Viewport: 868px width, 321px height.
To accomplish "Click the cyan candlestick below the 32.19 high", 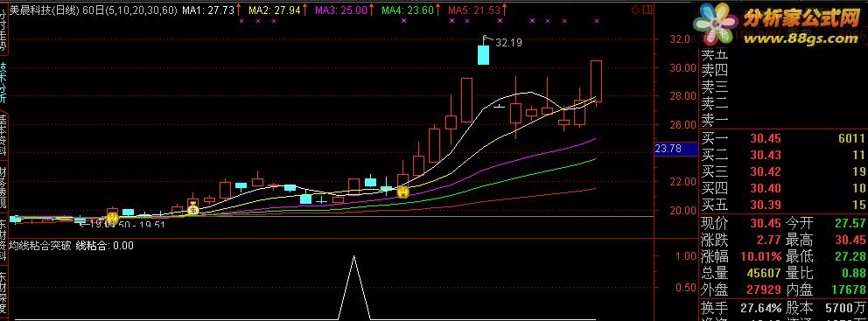I will (x=483, y=55).
